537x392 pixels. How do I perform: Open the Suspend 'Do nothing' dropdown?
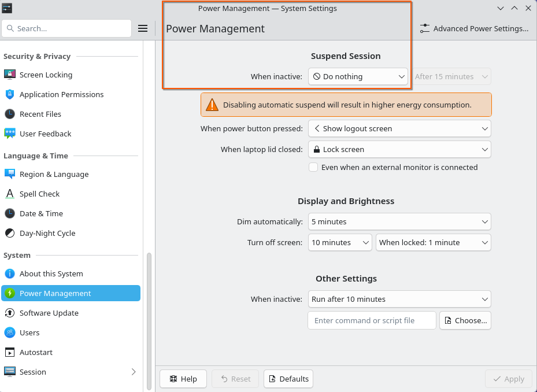[x=358, y=76]
